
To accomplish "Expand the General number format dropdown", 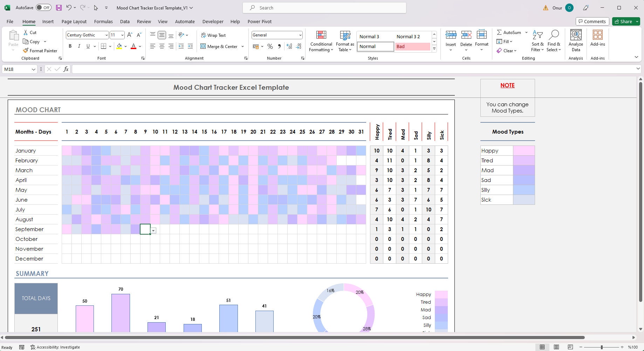I will [300, 35].
